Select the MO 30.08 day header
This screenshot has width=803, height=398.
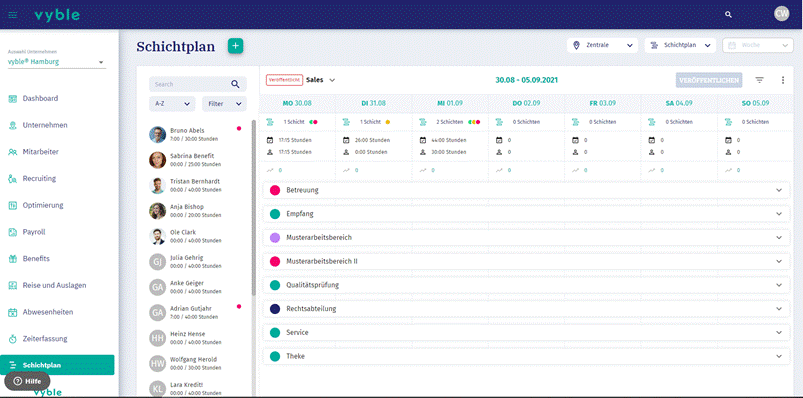click(298, 103)
